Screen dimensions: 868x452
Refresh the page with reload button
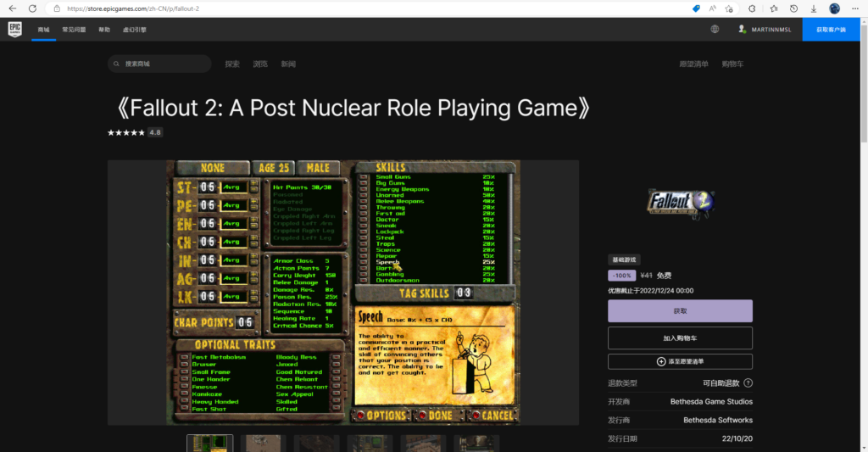pyautogui.click(x=32, y=8)
